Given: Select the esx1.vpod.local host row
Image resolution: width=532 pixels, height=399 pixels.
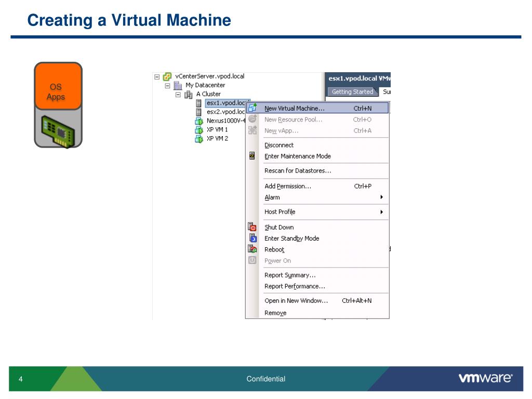Looking at the screenshot, I should pos(225,103).
